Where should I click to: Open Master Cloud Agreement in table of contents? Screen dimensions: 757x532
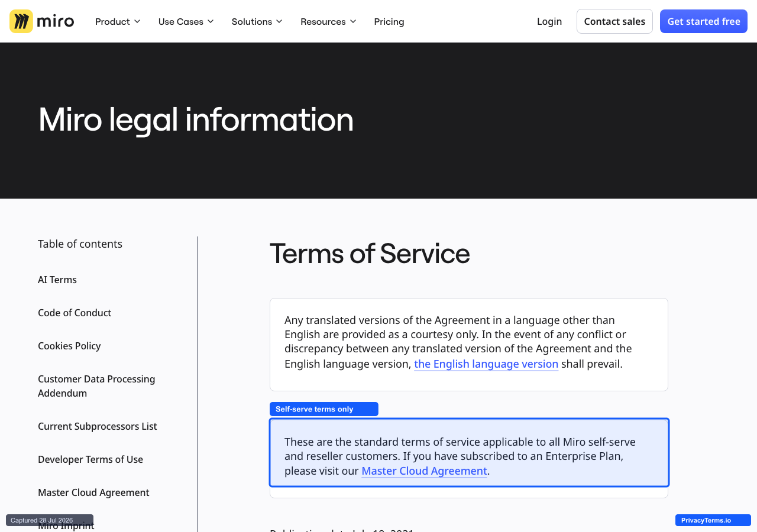pos(93,492)
